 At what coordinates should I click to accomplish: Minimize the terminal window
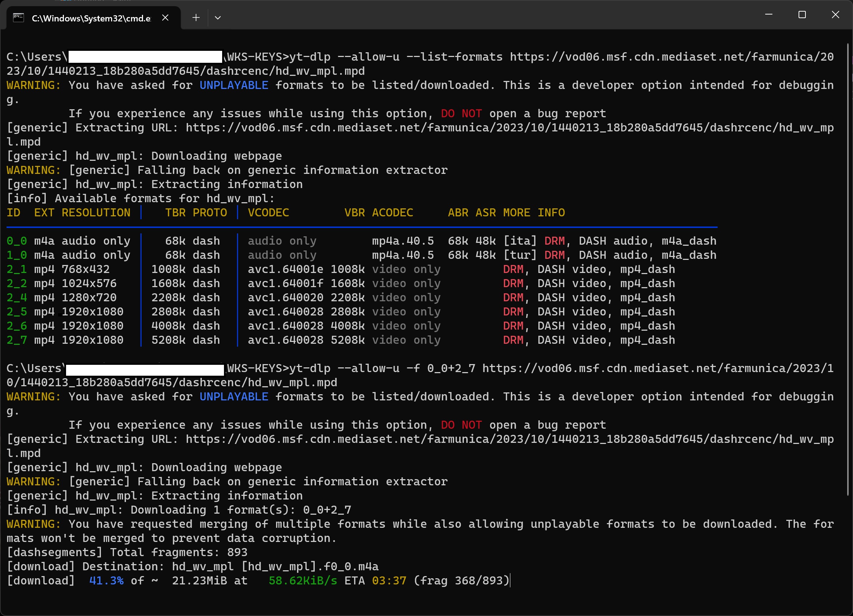[769, 15]
